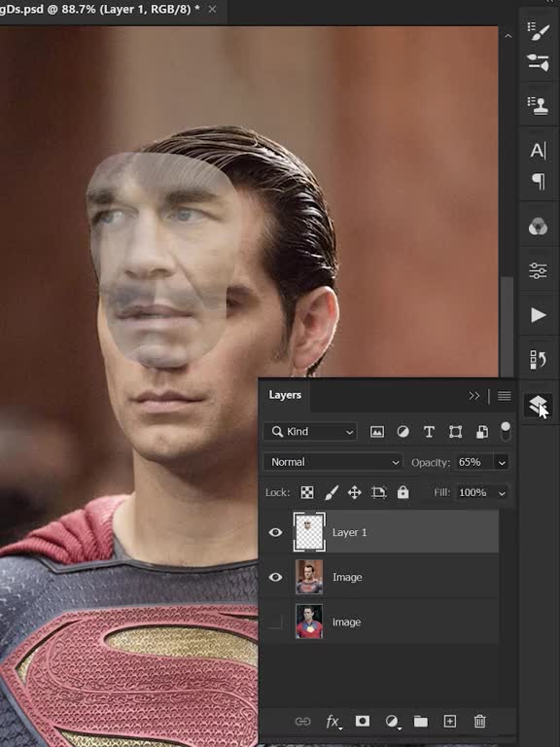Click the Opacity label
Image resolution: width=560 pixels, height=747 pixels.
[x=431, y=463]
